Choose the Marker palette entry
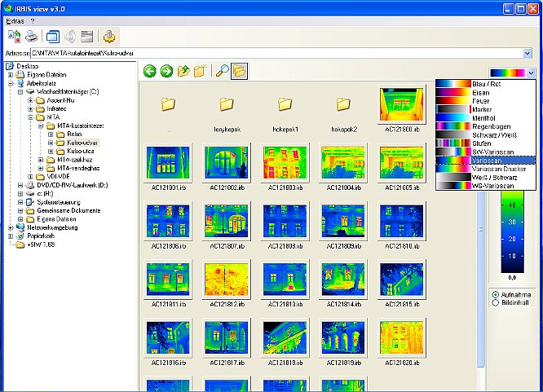Screen dimensions: 543x392 pyautogui.click(x=485, y=109)
